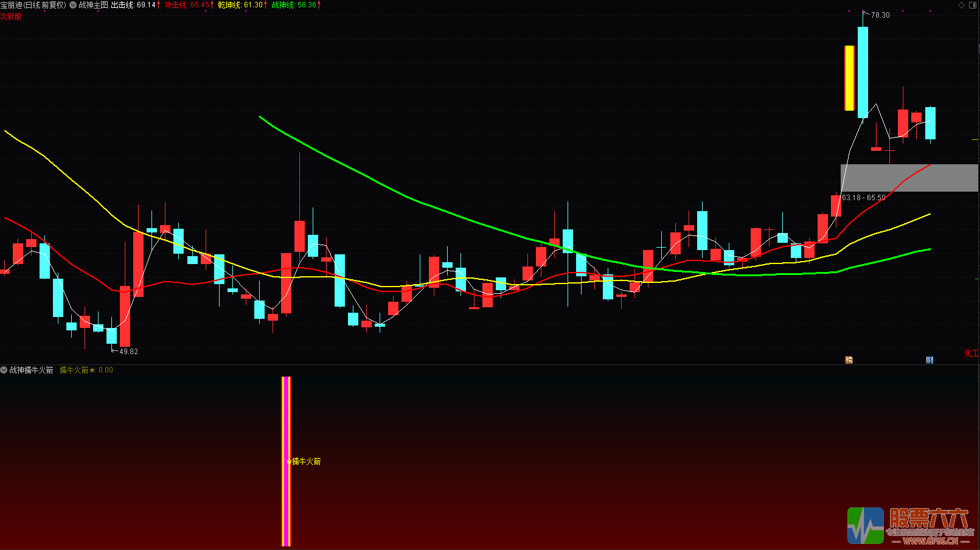The width and height of the screenshot is (980, 550).
Task: Click the yellow highlighted candlestick bar
Action: 849,78
